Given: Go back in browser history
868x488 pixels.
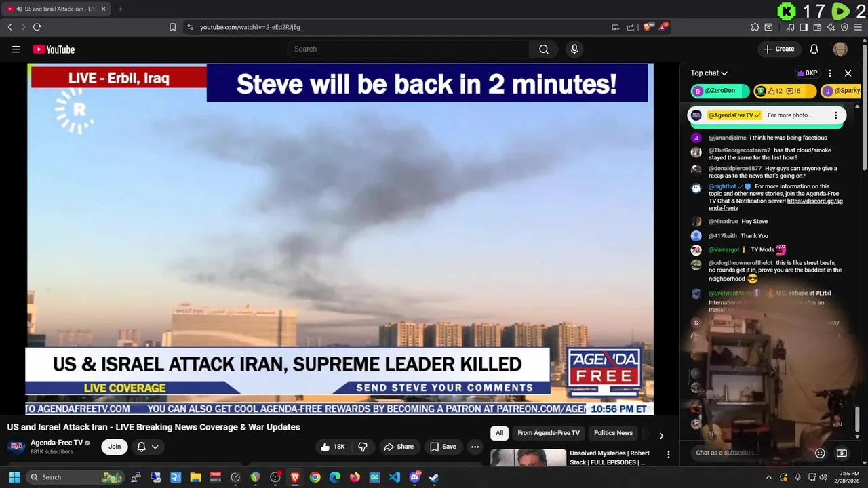Looking at the screenshot, I should pyautogui.click(x=9, y=27).
